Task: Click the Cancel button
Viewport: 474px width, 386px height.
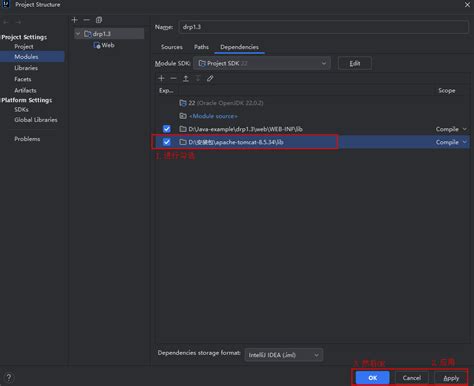Action: (x=412, y=378)
